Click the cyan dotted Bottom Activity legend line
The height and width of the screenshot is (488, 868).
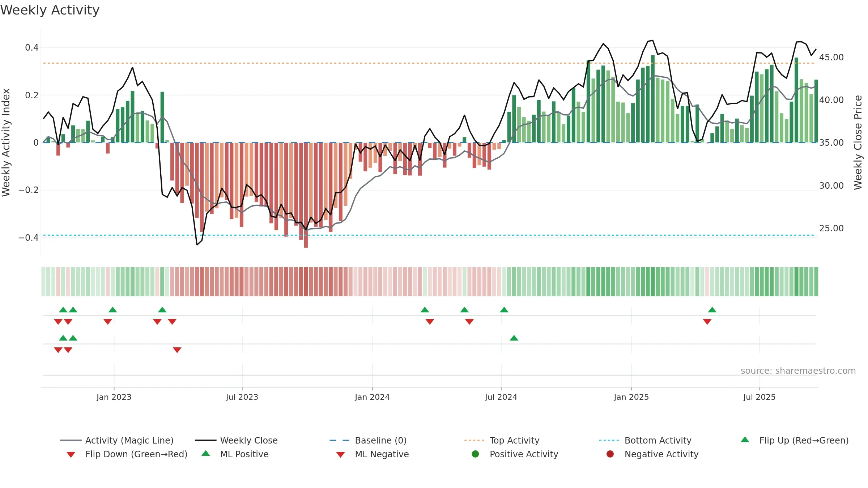(x=609, y=440)
